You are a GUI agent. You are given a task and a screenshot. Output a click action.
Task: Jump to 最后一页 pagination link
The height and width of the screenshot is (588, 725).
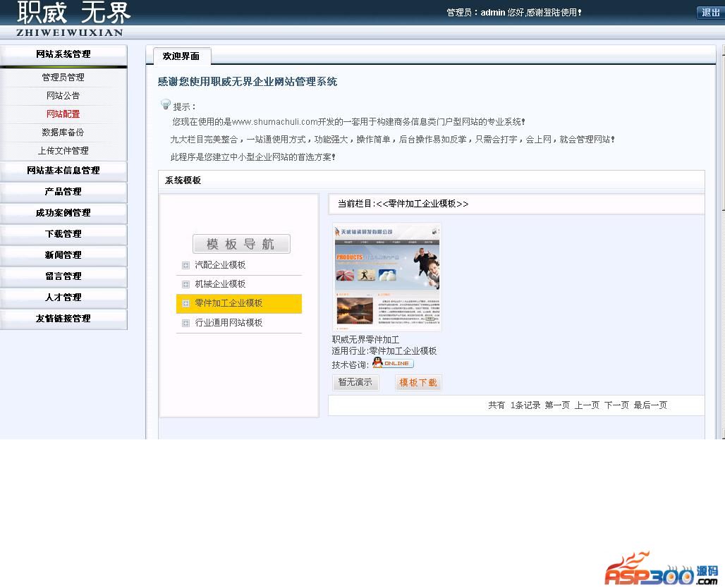(x=650, y=405)
